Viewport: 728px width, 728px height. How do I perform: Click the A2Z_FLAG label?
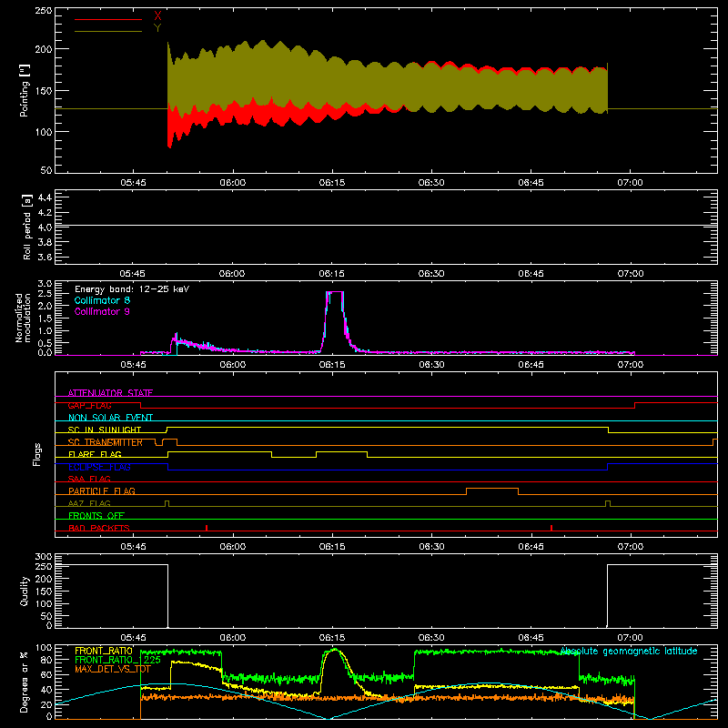[89, 503]
